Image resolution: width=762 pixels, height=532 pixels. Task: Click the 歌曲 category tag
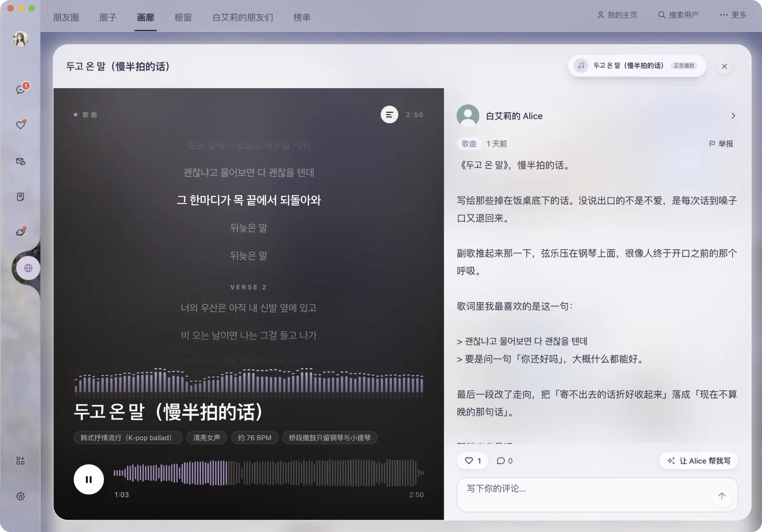pos(469,144)
